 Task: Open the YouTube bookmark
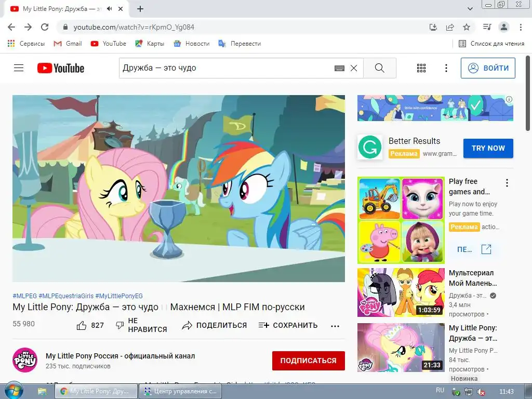coord(108,44)
